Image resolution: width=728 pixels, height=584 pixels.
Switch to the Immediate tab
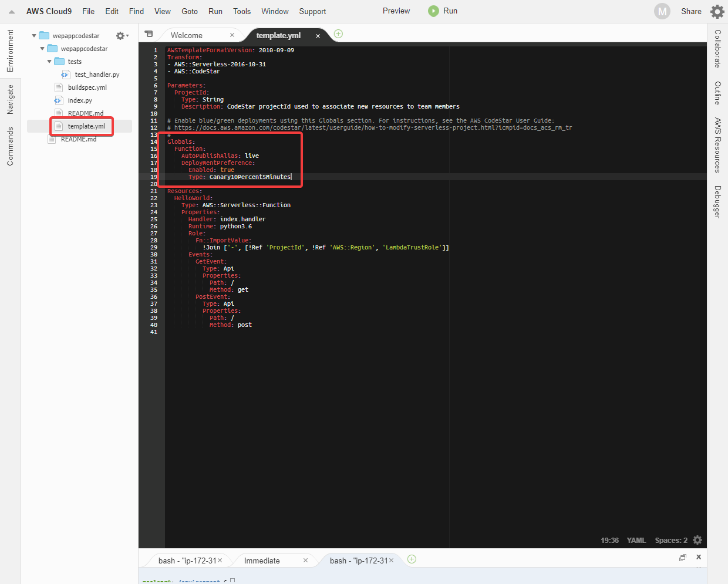[x=262, y=561]
